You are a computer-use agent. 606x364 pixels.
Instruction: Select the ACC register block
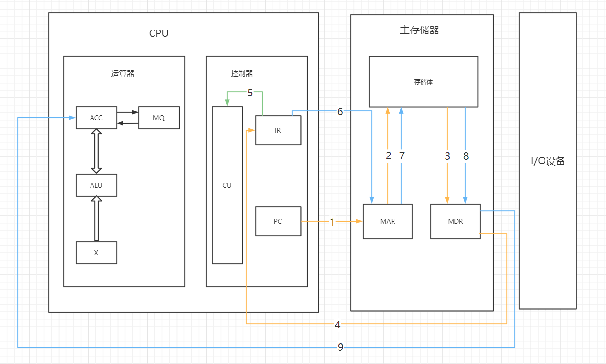coord(96,118)
